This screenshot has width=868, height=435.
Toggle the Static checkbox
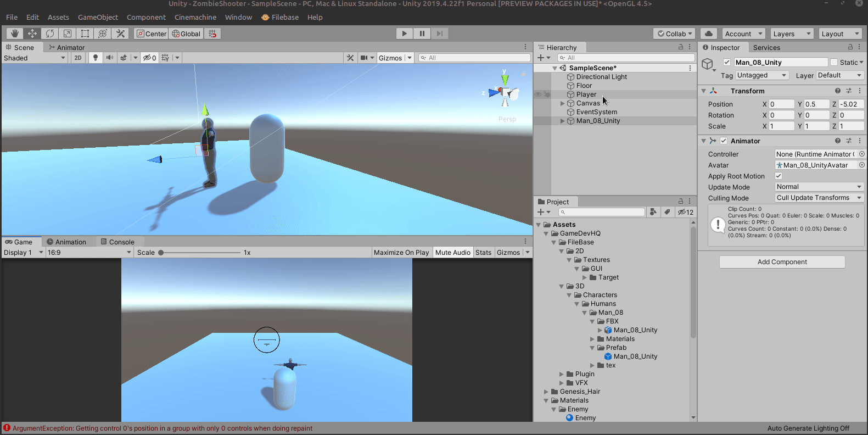click(x=834, y=62)
